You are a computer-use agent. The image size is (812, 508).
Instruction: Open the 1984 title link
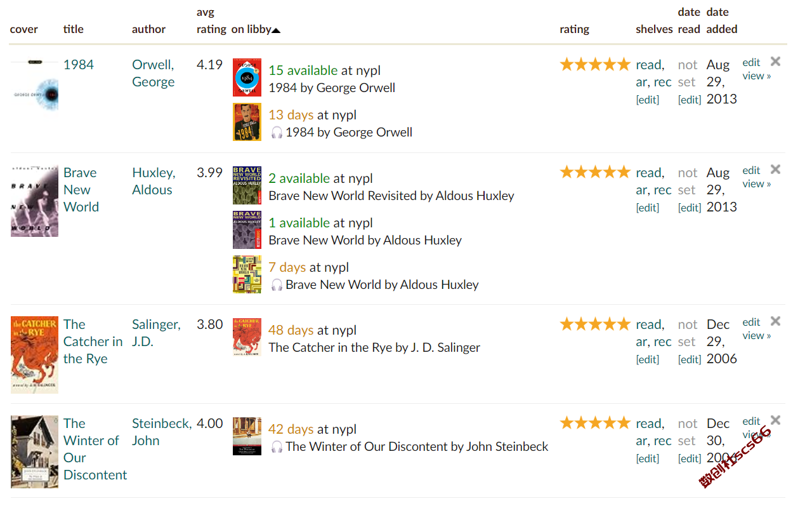click(x=79, y=65)
